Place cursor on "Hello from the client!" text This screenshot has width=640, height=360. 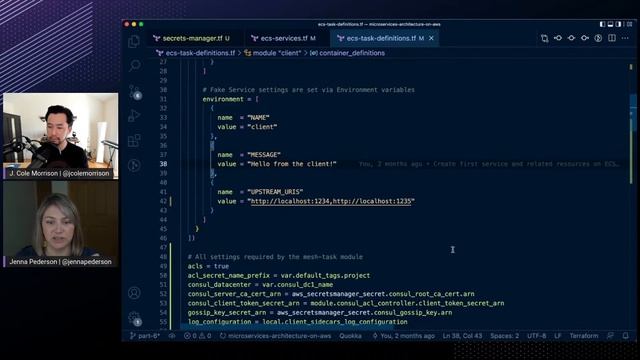pos(291,164)
